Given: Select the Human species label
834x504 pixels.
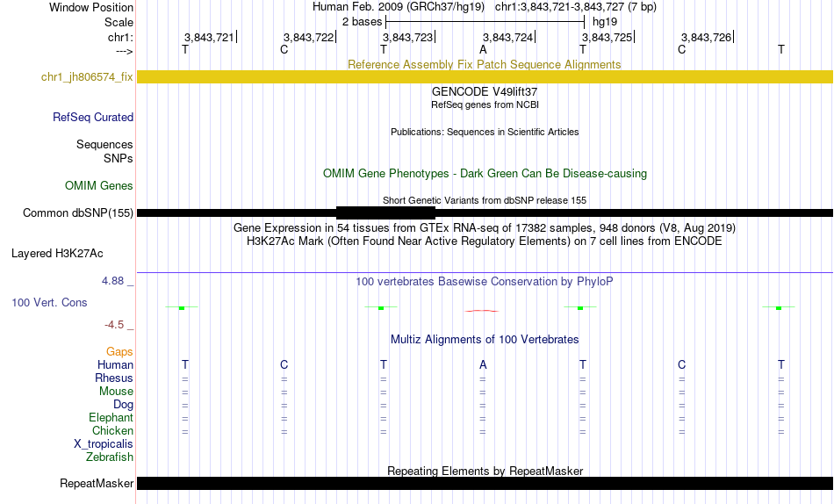Looking at the screenshot, I should click(x=115, y=364).
